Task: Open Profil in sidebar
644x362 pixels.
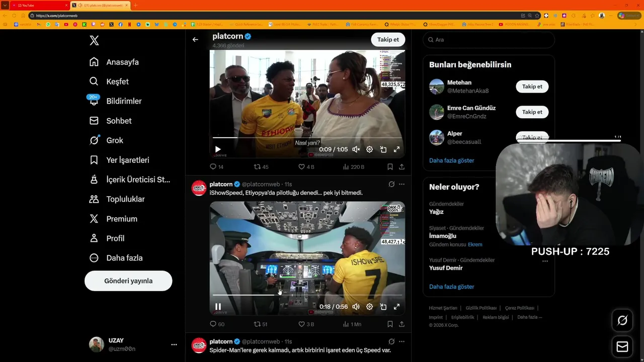Action: (x=107, y=238)
